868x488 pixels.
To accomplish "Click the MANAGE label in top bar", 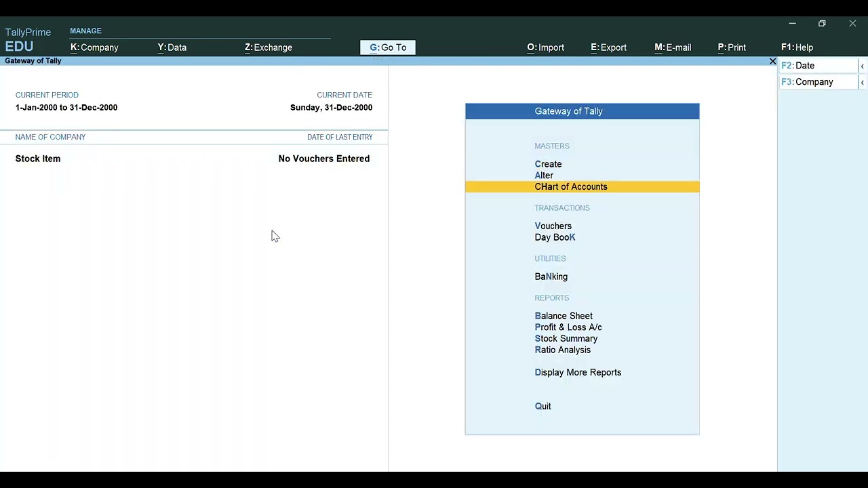I will [x=85, y=31].
